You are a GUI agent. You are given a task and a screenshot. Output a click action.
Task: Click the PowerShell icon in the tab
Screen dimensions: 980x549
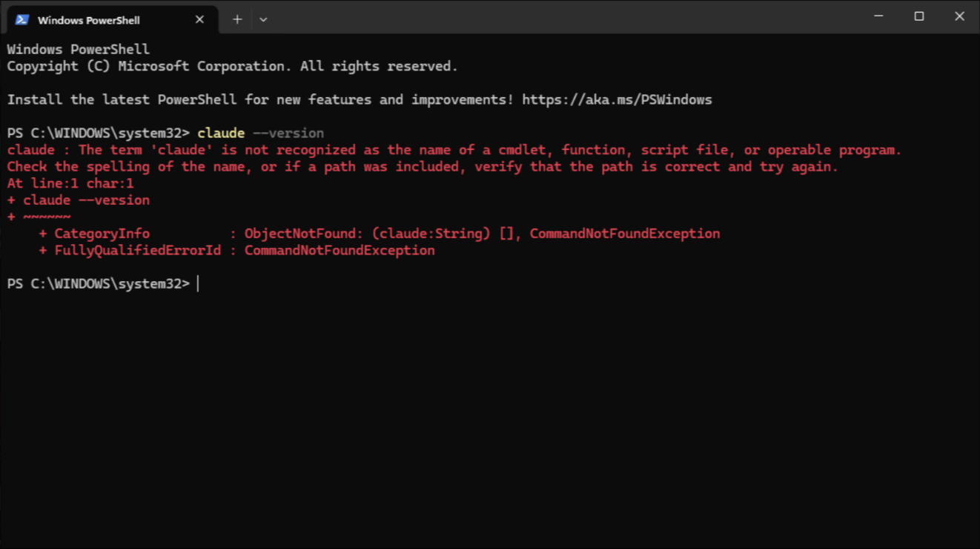22,20
